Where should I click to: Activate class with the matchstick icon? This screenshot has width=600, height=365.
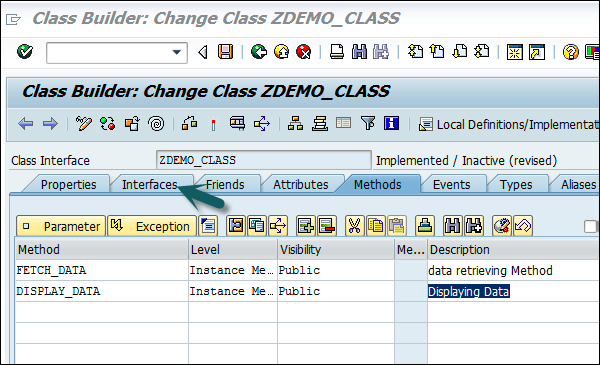tap(213, 124)
